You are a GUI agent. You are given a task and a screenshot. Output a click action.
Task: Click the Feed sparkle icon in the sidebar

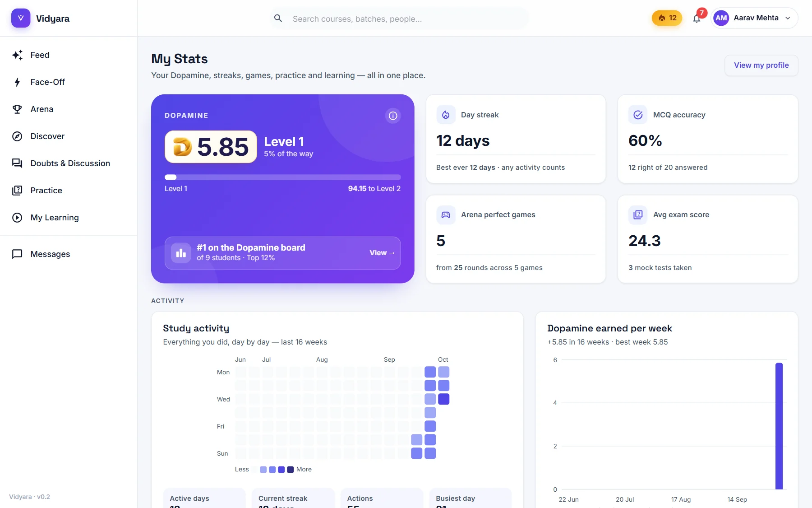click(17, 55)
